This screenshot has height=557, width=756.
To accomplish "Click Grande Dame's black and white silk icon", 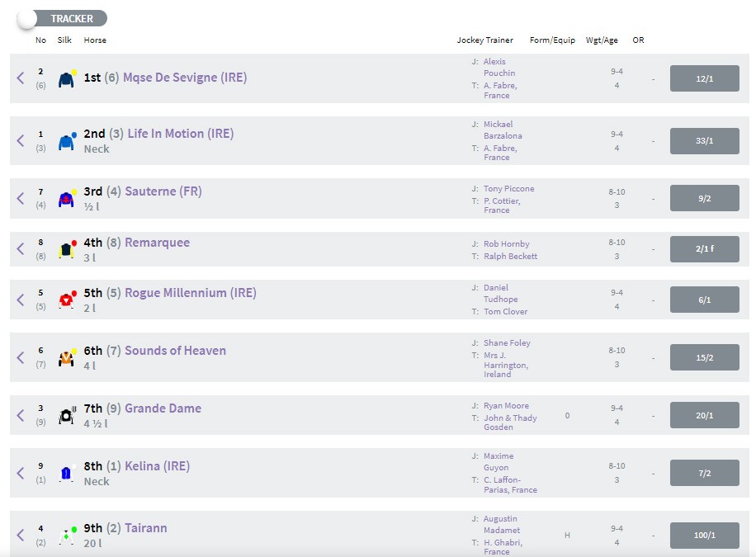I will [66, 416].
